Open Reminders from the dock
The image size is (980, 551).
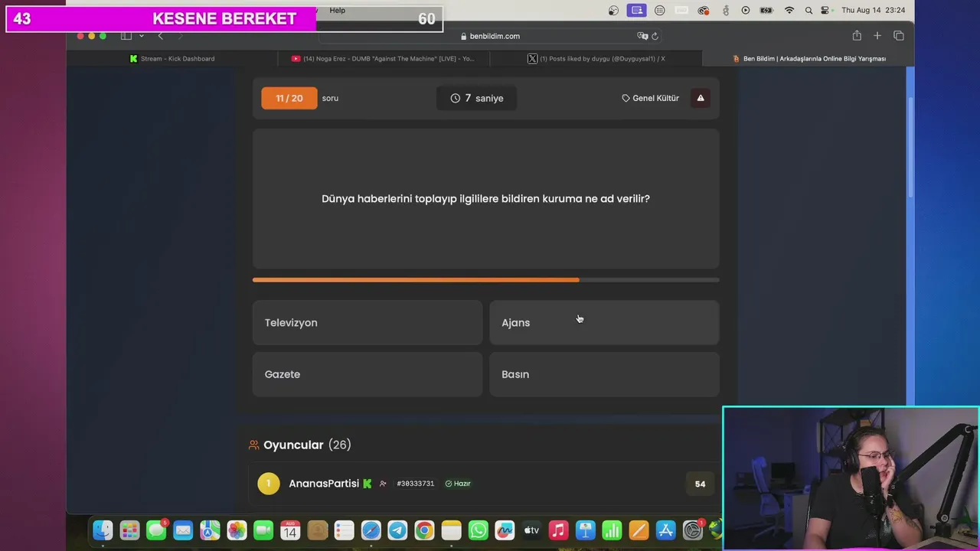[344, 530]
